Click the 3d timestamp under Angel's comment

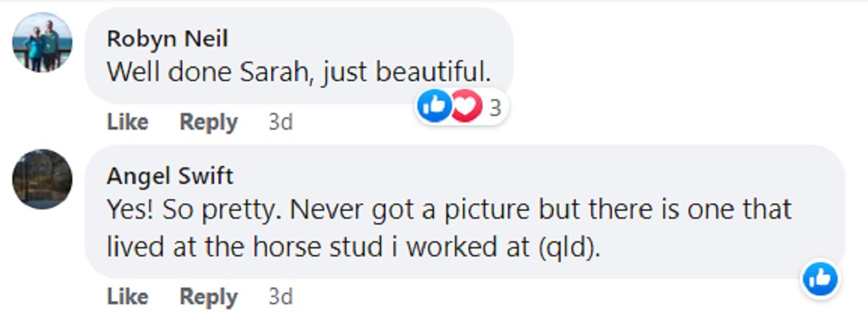(281, 296)
